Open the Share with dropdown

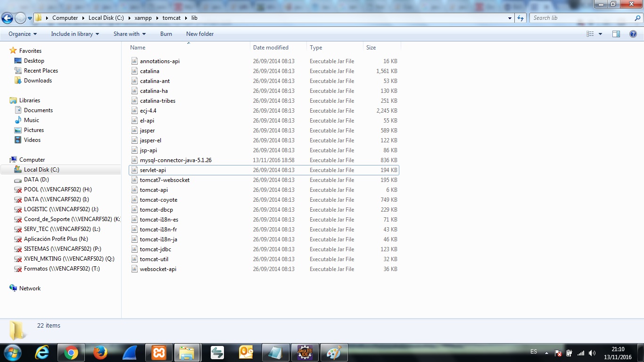pyautogui.click(x=130, y=34)
